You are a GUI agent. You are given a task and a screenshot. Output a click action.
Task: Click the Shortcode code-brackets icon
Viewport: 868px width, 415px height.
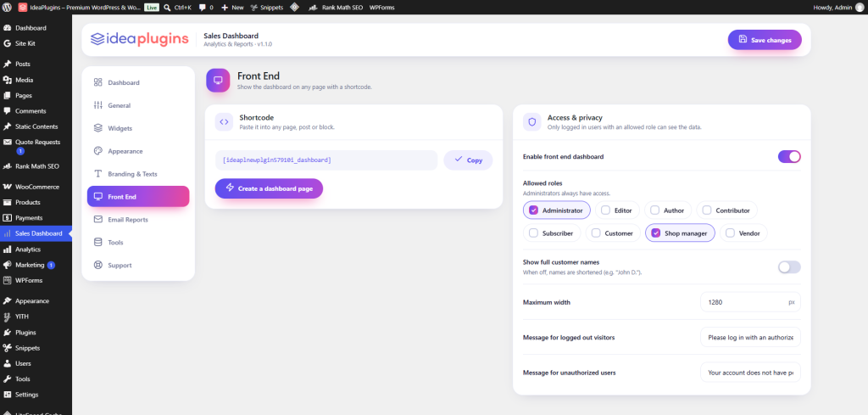point(224,122)
